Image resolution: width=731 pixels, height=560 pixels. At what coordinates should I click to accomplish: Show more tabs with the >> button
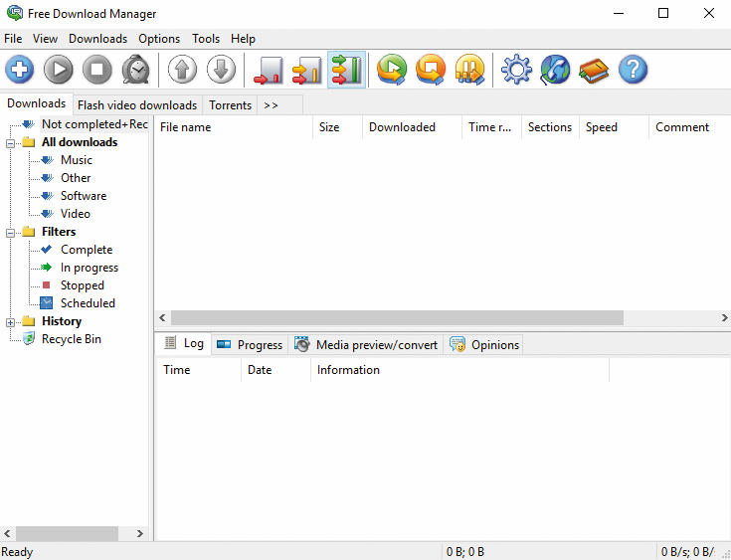click(271, 105)
